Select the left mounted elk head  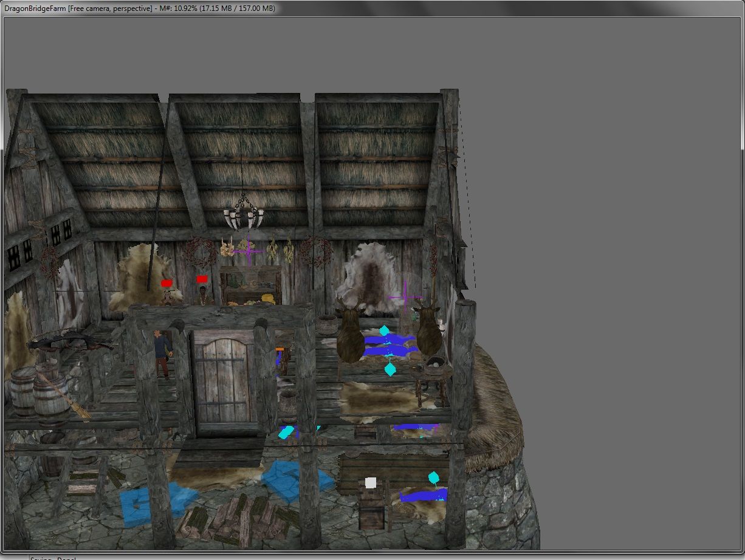tap(351, 332)
